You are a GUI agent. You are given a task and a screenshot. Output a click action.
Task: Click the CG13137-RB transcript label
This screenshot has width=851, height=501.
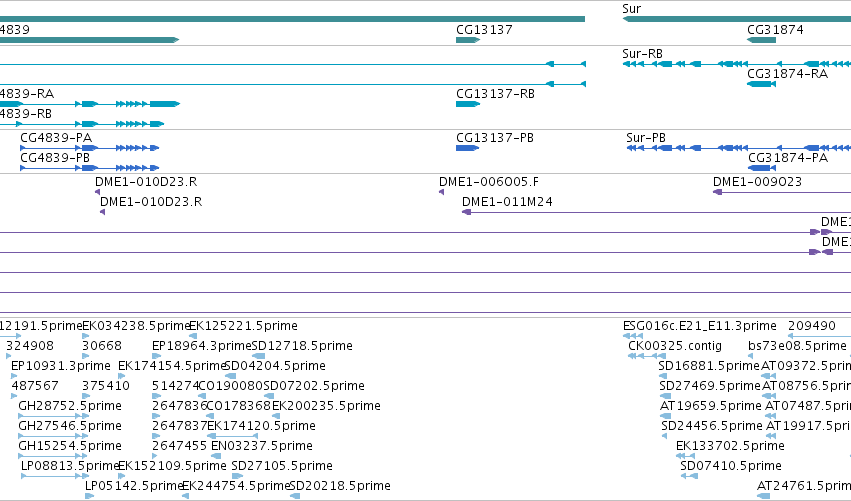point(496,94)
